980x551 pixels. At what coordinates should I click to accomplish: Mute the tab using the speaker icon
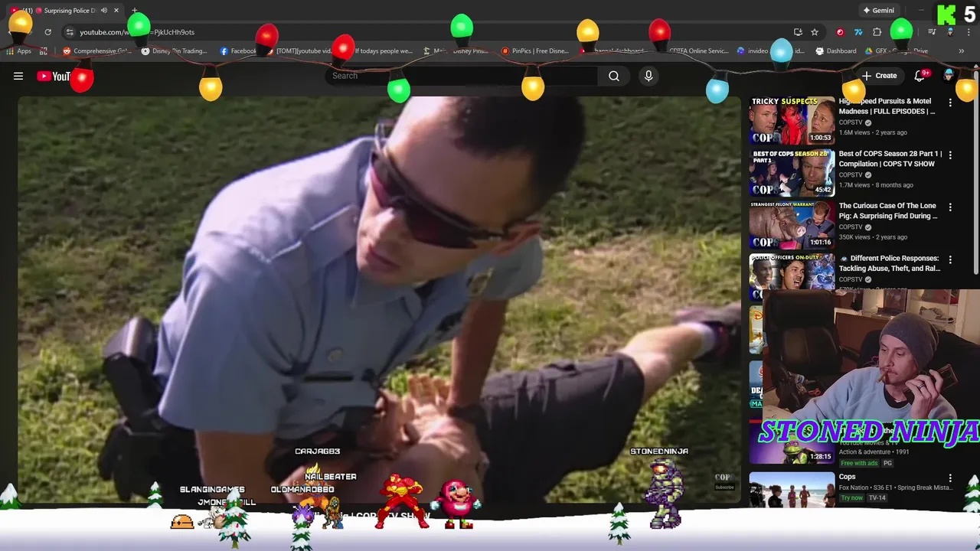(104, 11)
